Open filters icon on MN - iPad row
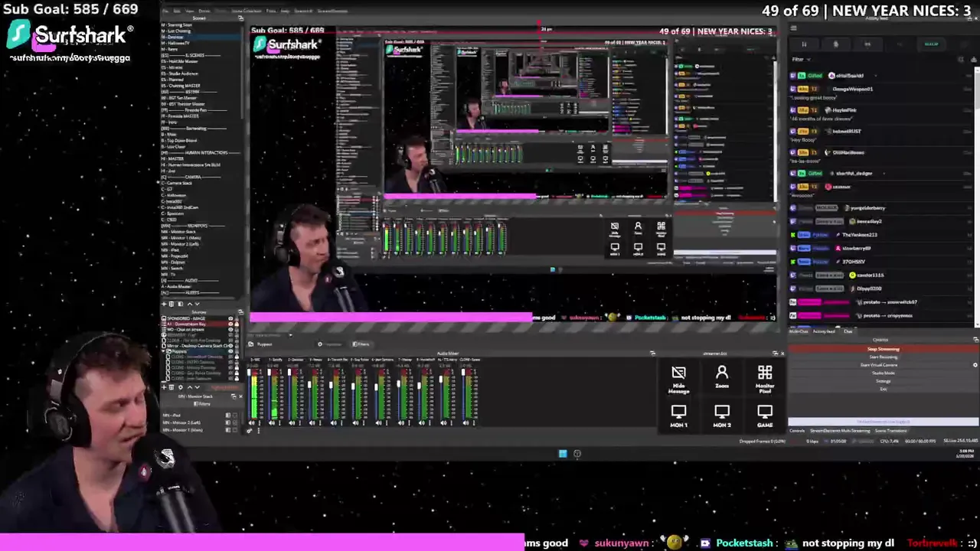Image resolution: width=980 pixels, height=551 pixels. coord(228,415)
